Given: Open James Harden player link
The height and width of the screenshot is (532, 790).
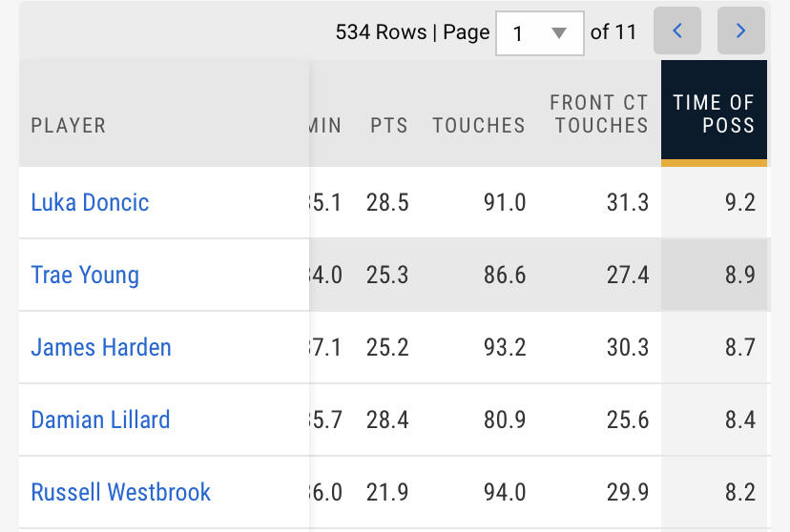Looking at the screenshot, I should [101, 347].
